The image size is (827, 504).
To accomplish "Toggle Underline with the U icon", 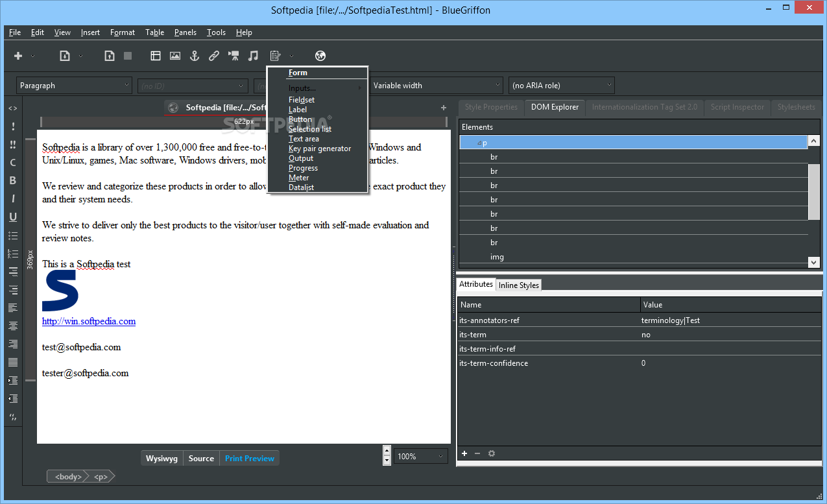I will click(x=13, y=217).
